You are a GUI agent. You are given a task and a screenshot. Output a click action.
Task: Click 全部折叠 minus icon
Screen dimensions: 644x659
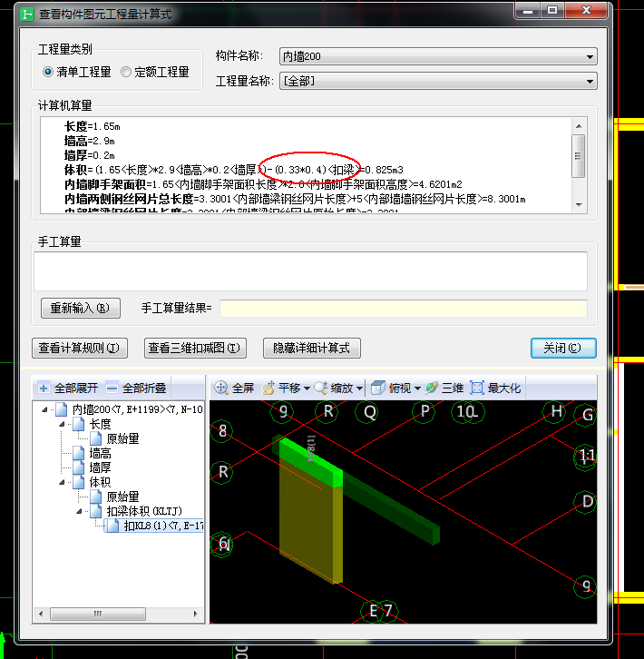coord(112,388)
